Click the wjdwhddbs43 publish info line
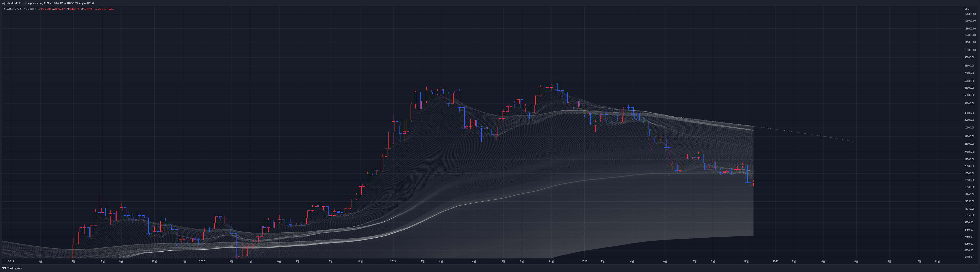The height and width of the screenshot is (272, 980). coord(48,3)
